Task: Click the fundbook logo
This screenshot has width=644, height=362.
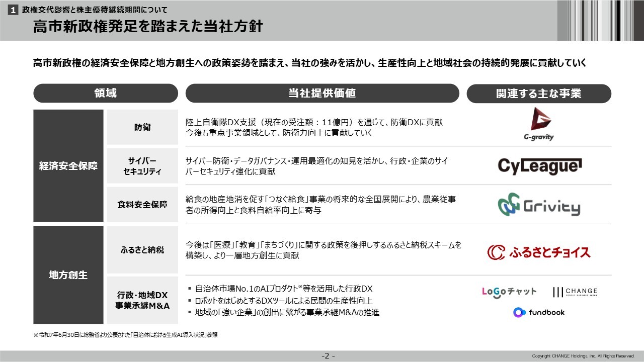Action: pos(539,312)
